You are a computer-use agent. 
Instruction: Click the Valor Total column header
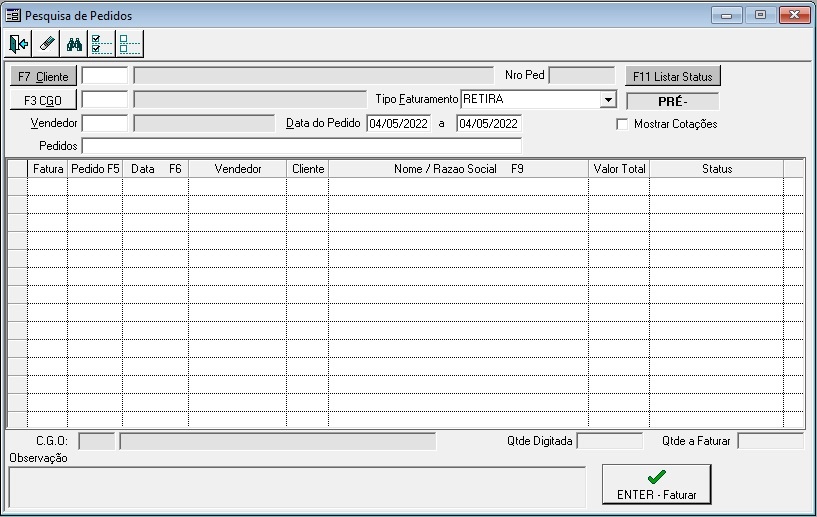tap(619, 169)
